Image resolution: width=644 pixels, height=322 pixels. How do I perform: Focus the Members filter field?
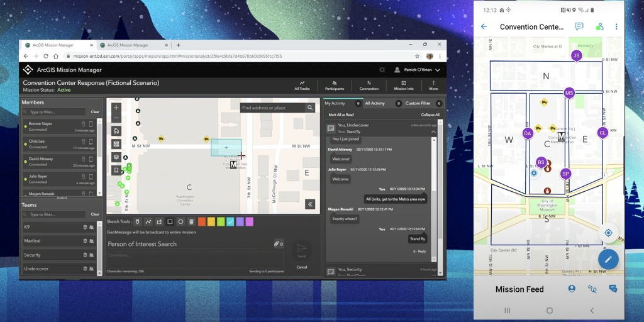(x=54, y=112)
